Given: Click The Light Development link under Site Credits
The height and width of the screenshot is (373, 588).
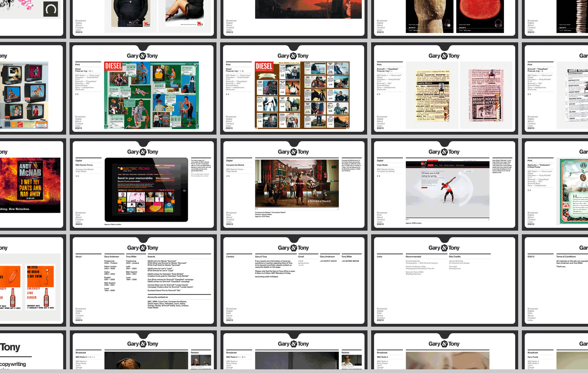Looking at the screenshot, I should 455,267.
